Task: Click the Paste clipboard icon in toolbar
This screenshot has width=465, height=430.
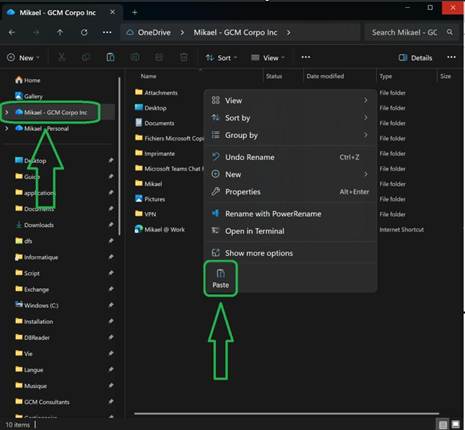Action: pos(110,57)
